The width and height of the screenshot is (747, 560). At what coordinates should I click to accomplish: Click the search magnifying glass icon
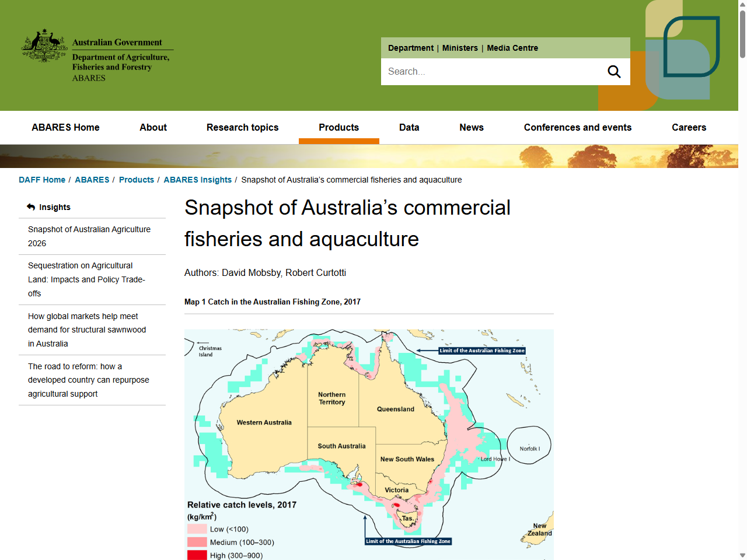[x=614, y=71]
